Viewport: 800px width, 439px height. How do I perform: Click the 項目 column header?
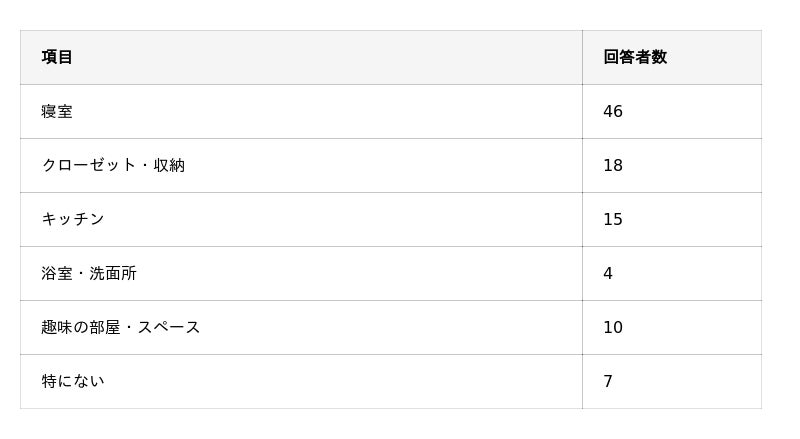coord(57,57)
